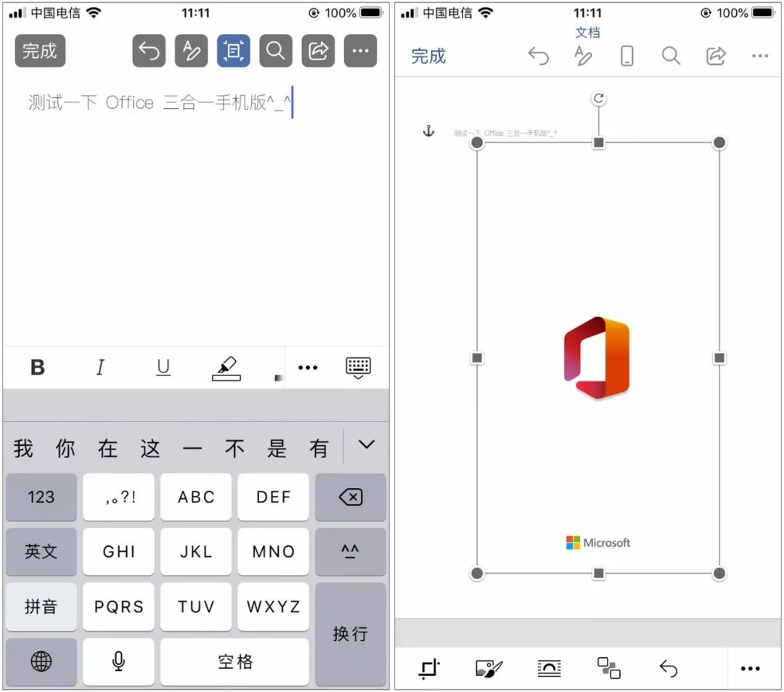Tap the microphone dictation key
The height and width of the screenshot is (692, 784).
point(118,662)
